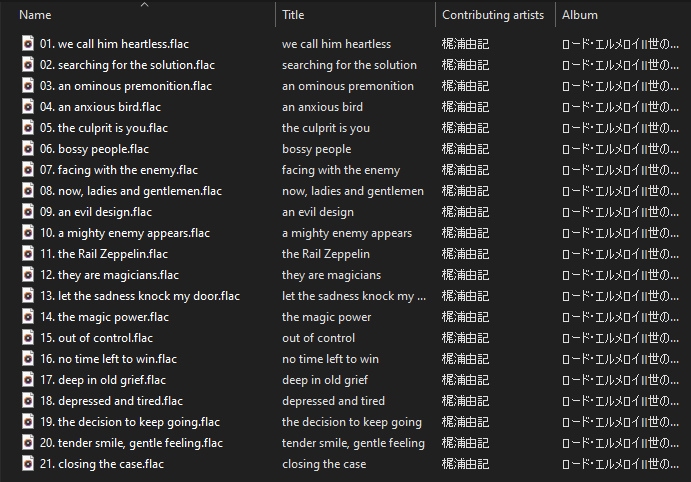Sort by the Title column header
The height and width of the screenshot is (482, 691).
point(293,15)
